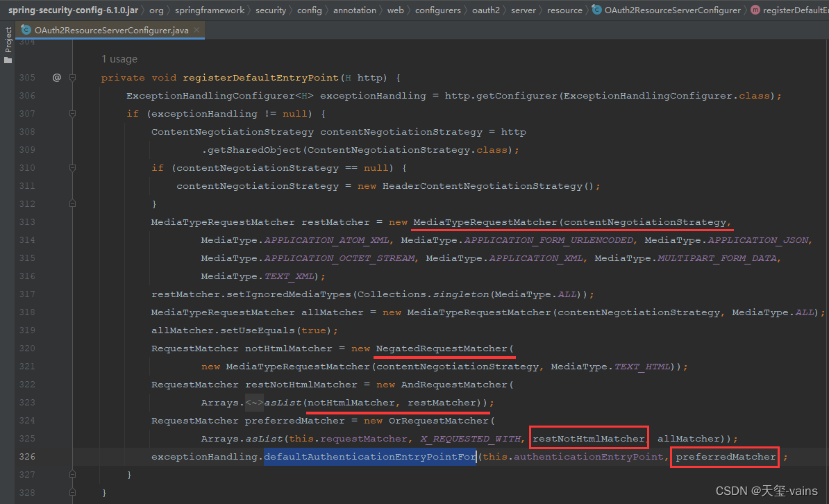
Task: Click the @ gutter icon on line 305
Action: point(56,78)
